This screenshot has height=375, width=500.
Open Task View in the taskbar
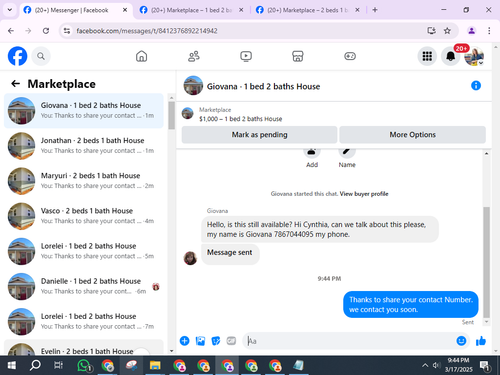58,366
